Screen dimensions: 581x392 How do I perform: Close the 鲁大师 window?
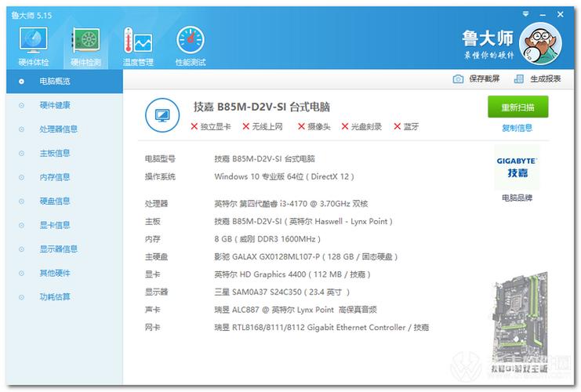(x=561, y=14)
